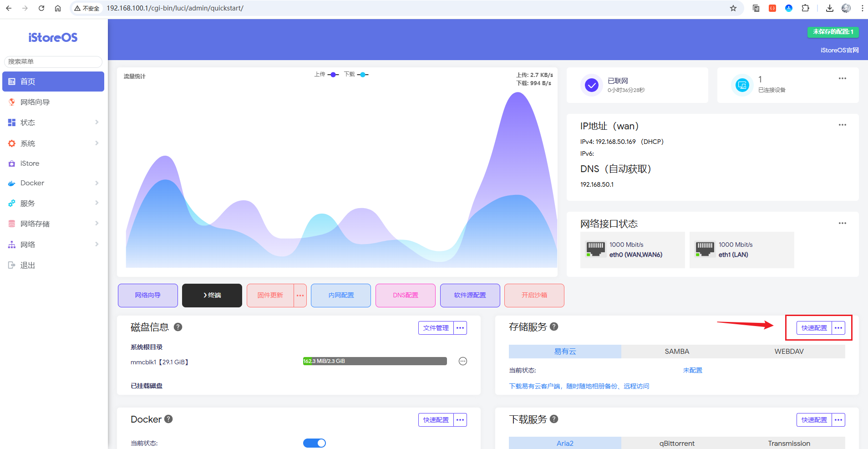Viewport: 868px width, 449px height.
Task: Expand the 状态 sidebar menu
Action: (53, 122)
